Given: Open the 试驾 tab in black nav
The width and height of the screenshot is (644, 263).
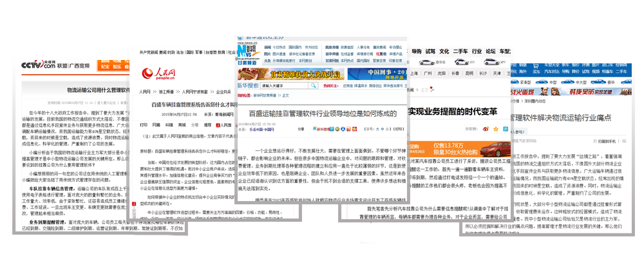Looking at the screenshot, I should click(430, 52).
